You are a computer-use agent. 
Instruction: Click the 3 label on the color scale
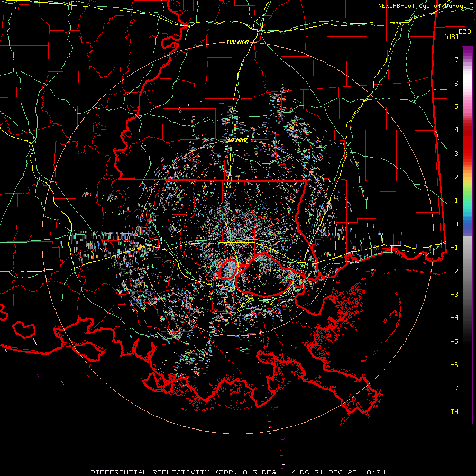(456, 153)
